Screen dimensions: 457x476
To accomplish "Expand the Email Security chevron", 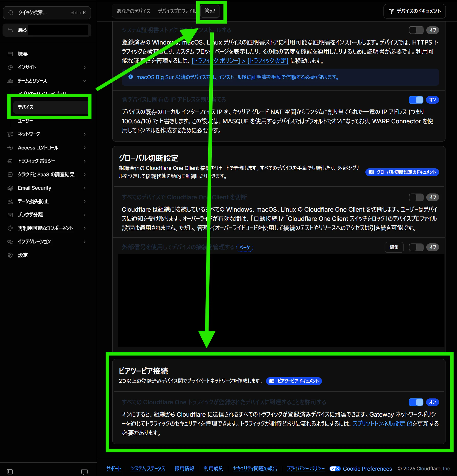I will point(84,188).
